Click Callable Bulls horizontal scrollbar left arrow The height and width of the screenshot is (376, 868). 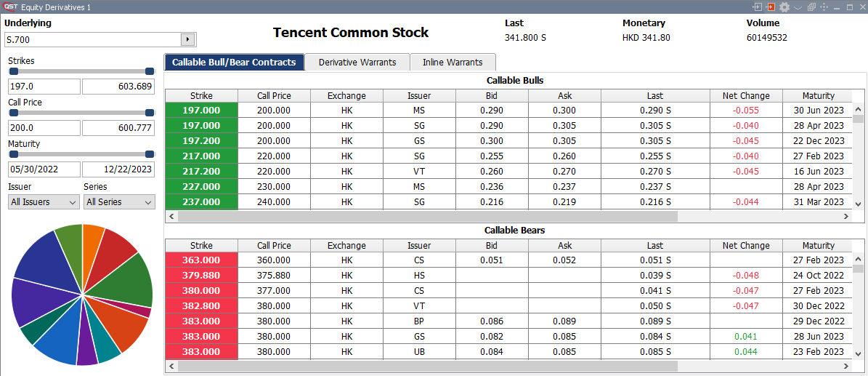click(x=171, y=216)
